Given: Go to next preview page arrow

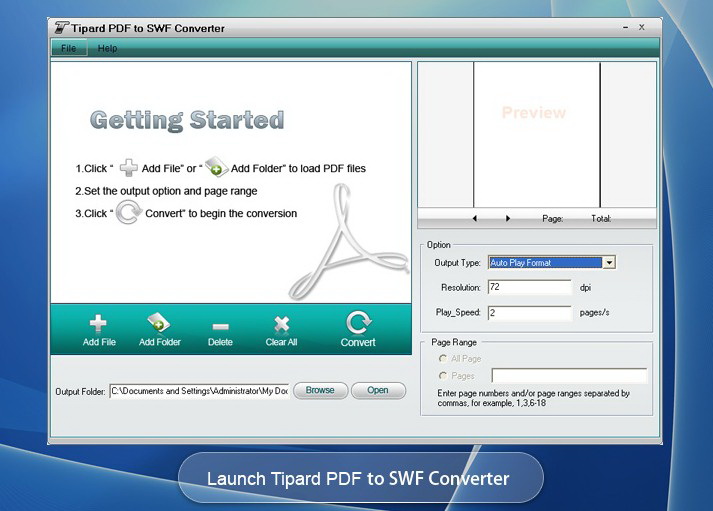Looking at the screenshot, I should pos(508,218).
